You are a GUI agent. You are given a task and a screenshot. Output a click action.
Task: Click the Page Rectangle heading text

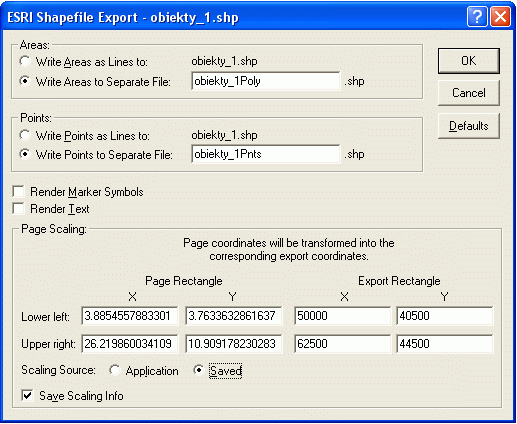(184, 281)
